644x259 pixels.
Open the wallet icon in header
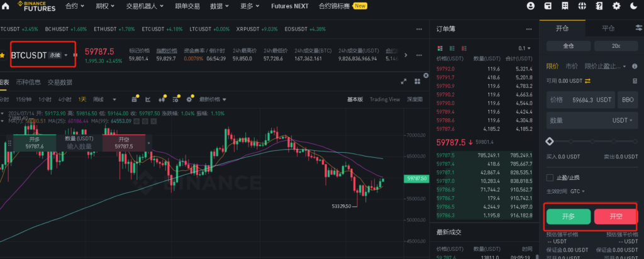(548, 6)
